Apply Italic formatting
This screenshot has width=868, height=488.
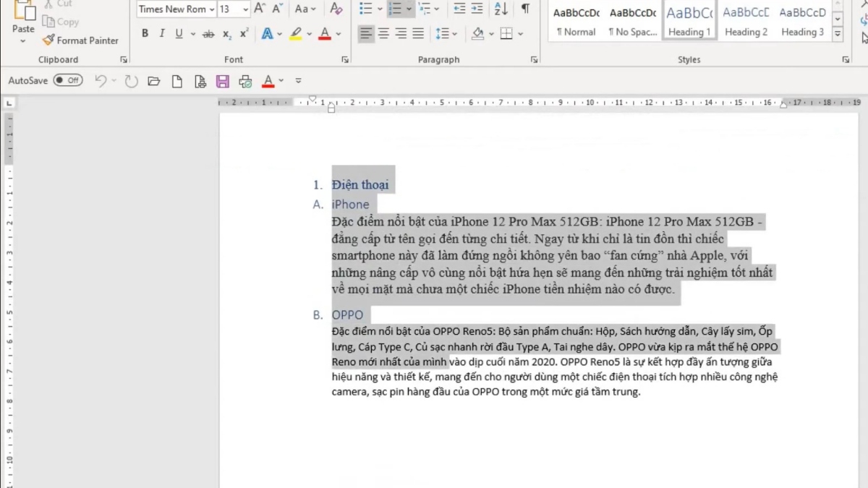pos(161,33)
